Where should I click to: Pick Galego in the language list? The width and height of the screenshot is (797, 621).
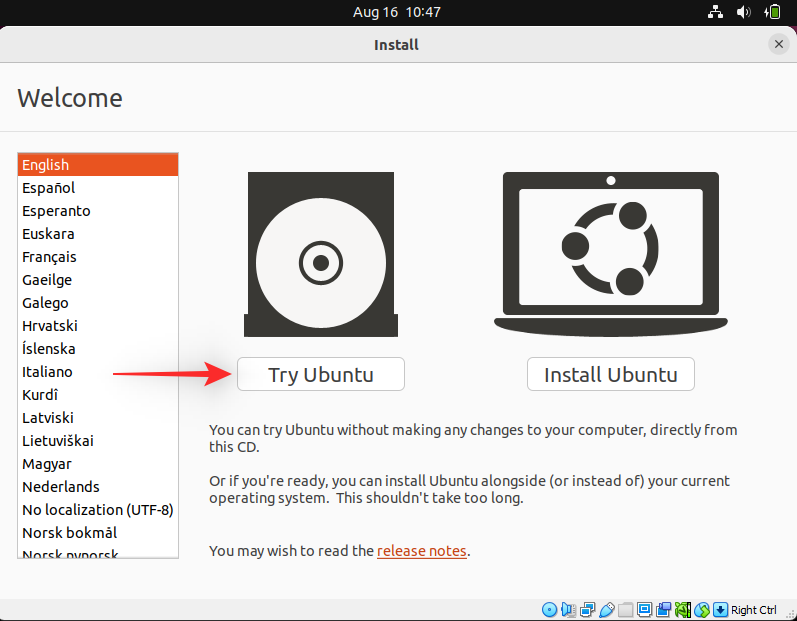click(x=98, y=303)
